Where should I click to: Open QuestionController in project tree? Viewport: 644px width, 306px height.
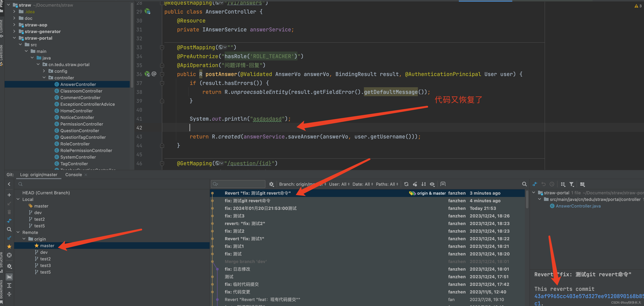pos(80,131)
